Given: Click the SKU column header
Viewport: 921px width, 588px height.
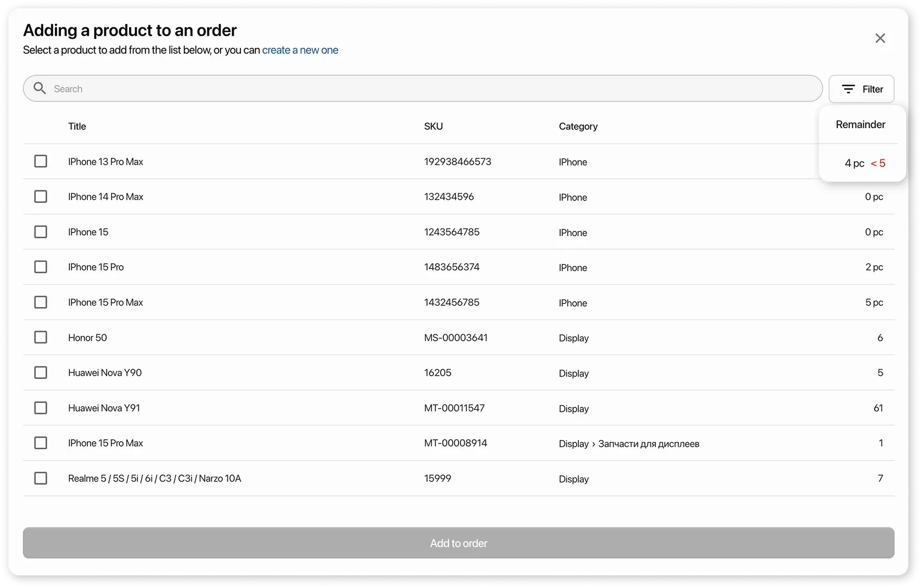Looking at the screenshot, I should [433, 126].
